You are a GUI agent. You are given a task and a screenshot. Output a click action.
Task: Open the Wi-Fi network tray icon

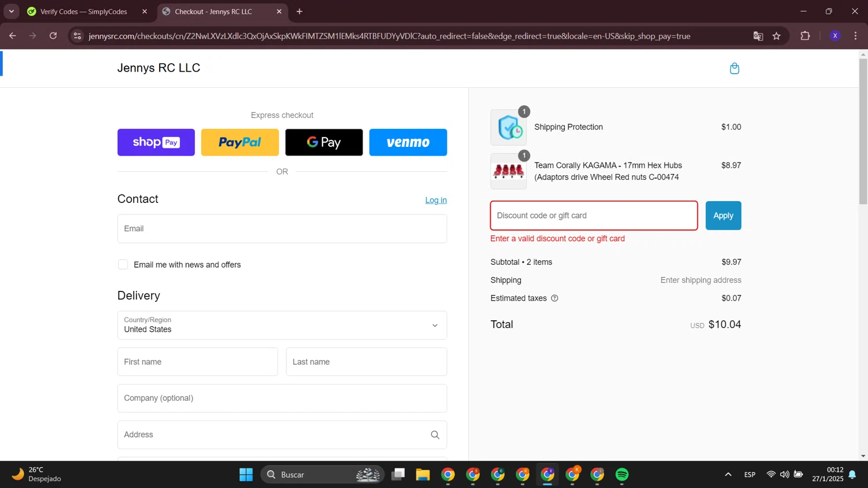pos(771,475)
